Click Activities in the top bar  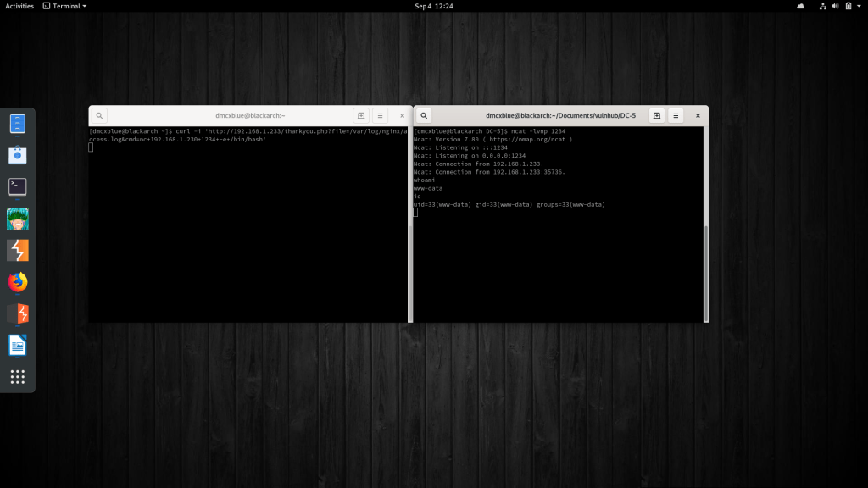[x=19, y=6]
